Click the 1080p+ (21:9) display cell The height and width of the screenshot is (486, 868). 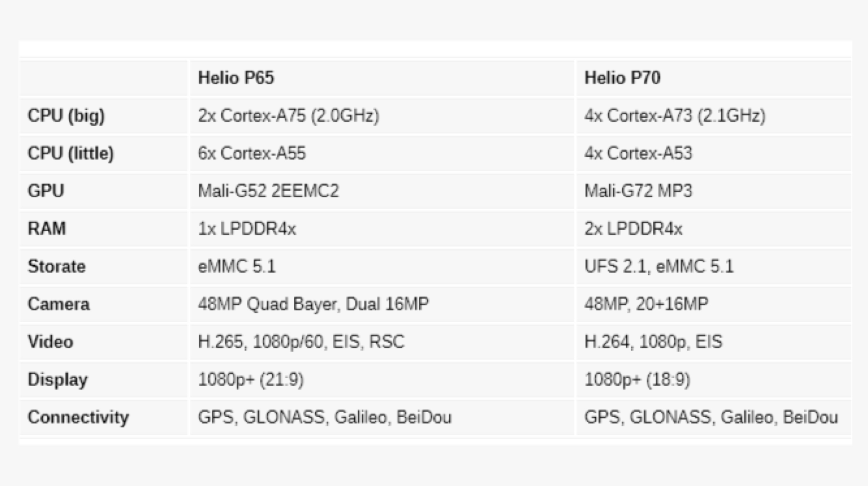(251, 380)
